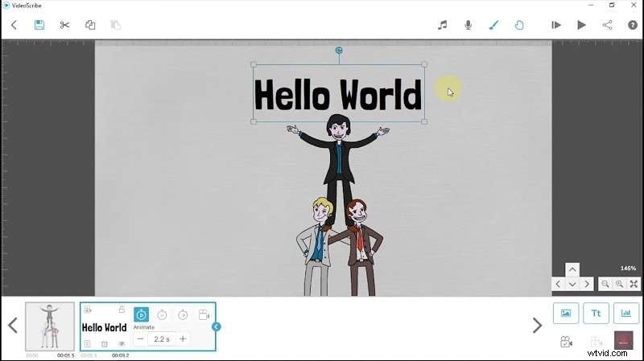Pan the canvas down
This screenshot has width=644, height=361.
tap(572, 284)
